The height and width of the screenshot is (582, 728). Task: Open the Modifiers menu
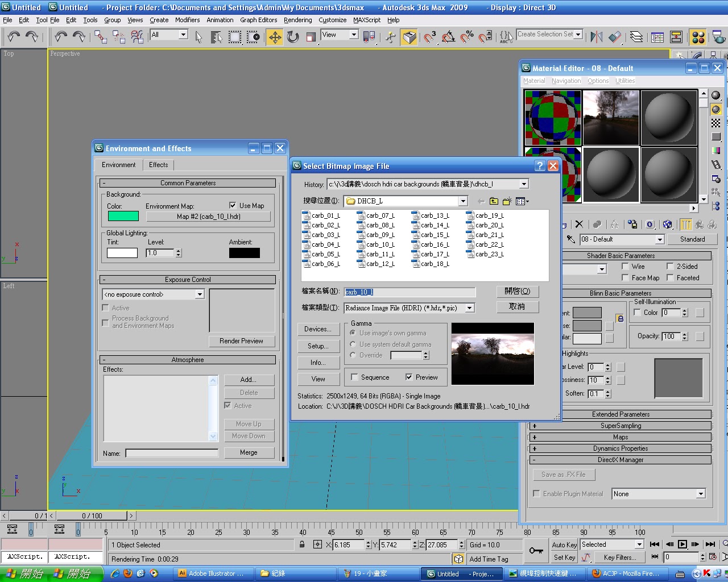pyautogui.click(x=188, y=20)
